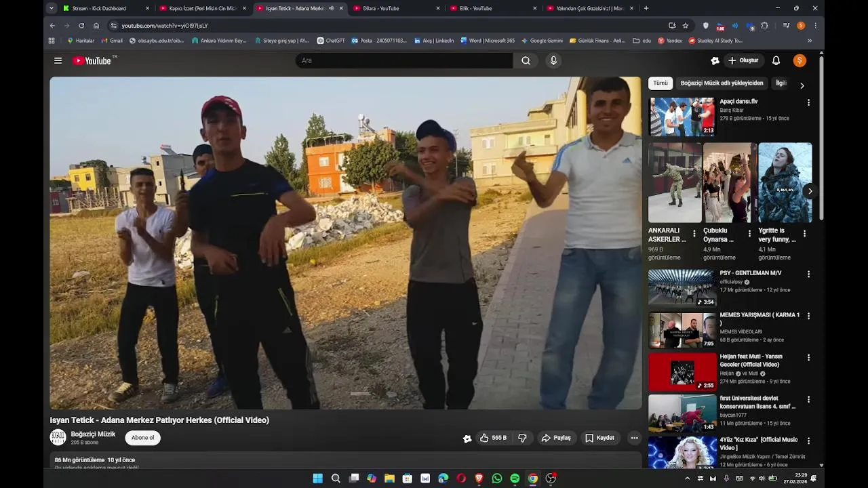Viewport: 868px width, 488px height.
Task: Click the browser address bar URL
Action: (x=165, y=25)
